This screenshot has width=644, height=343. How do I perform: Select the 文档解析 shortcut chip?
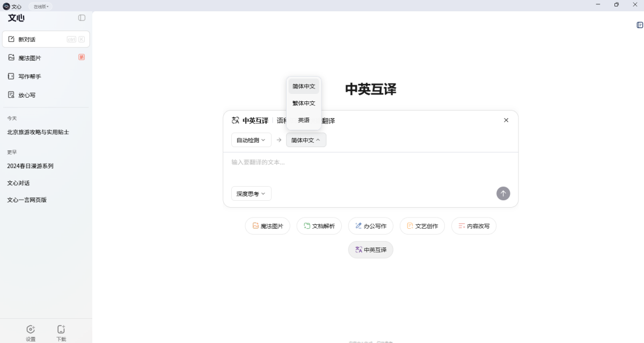[319, 226]
